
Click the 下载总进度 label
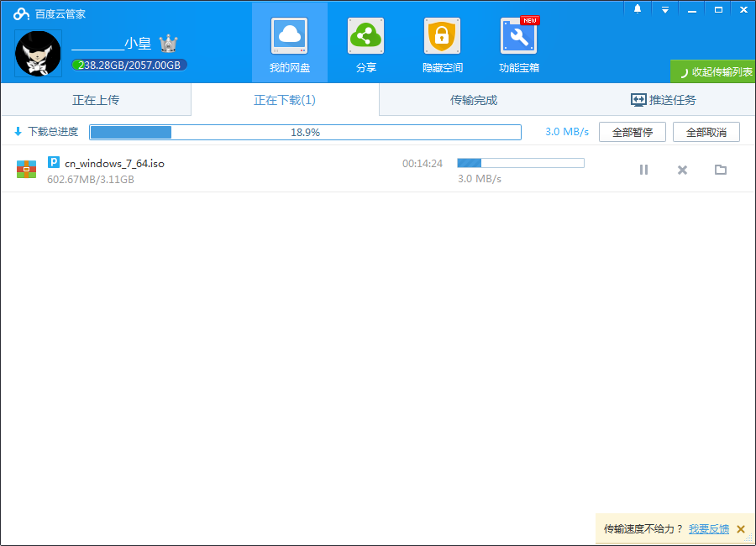[x=53, y=132]
